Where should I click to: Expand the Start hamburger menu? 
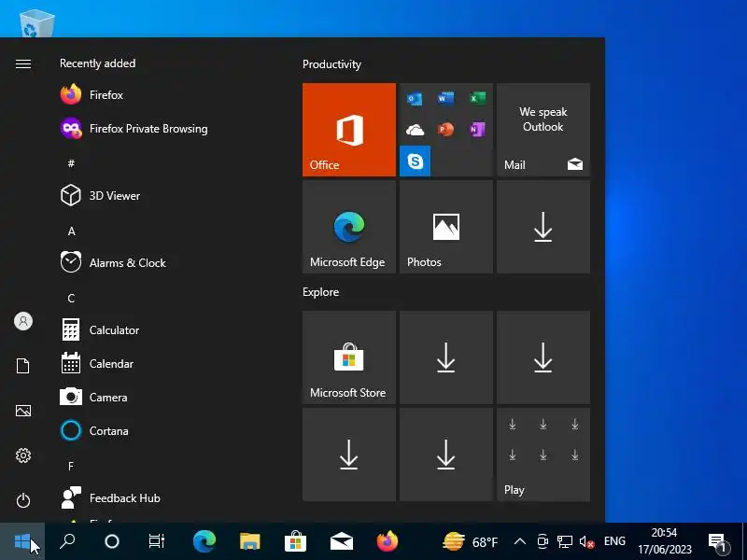pyautogui.click(x=22, y=63)
